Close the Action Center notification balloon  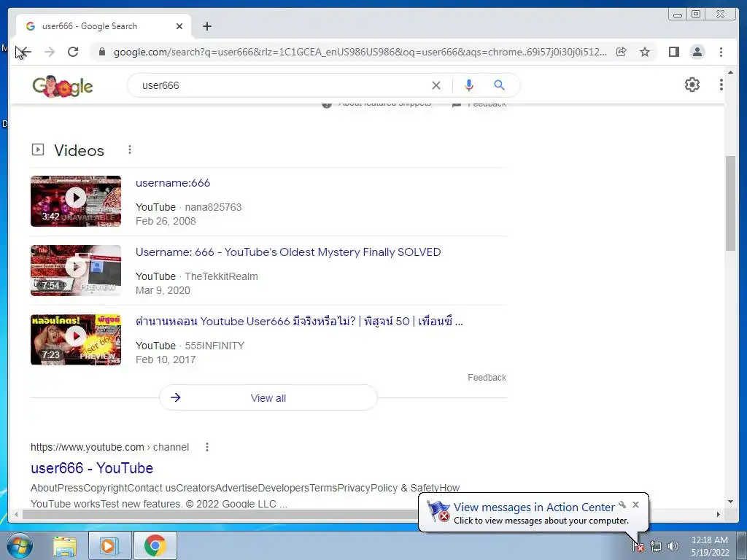tap(635, 505)
